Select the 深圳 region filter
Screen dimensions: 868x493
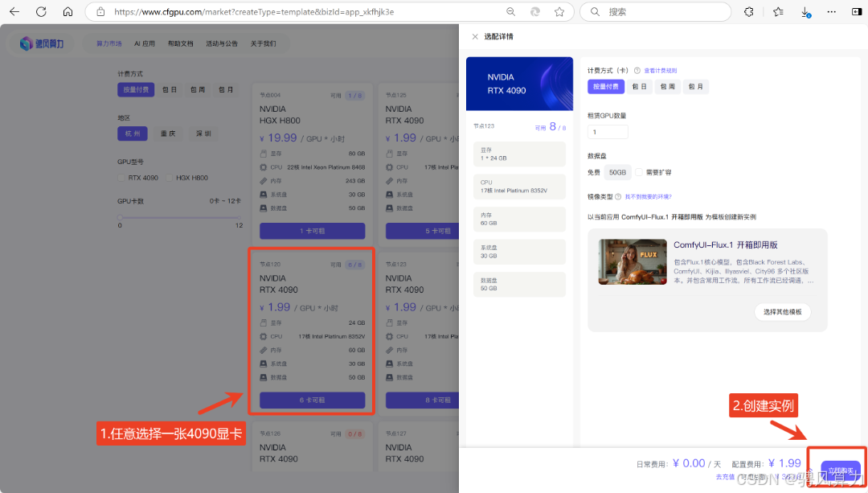(203, 134)
